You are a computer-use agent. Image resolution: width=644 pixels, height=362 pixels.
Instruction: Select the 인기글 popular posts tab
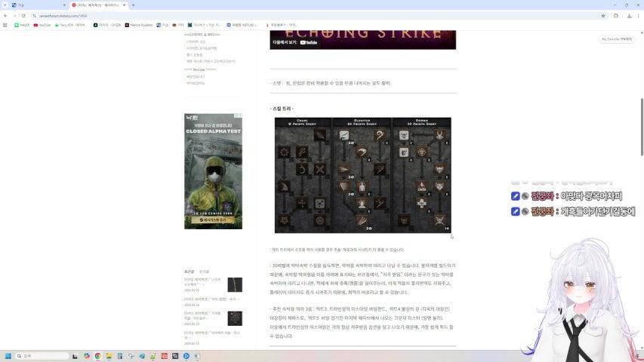click(x=204, y=271)
